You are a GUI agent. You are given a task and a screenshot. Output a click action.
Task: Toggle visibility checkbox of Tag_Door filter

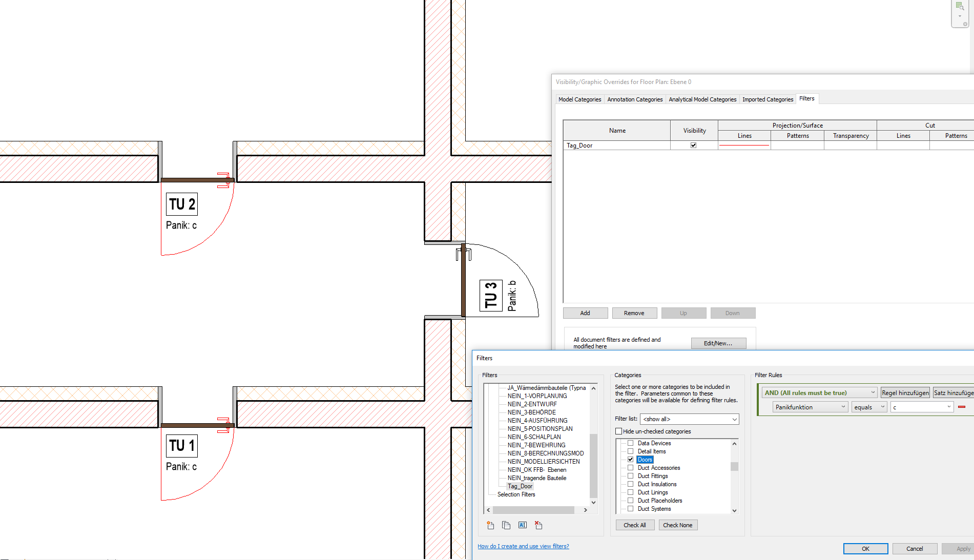[x=693, y=145]
